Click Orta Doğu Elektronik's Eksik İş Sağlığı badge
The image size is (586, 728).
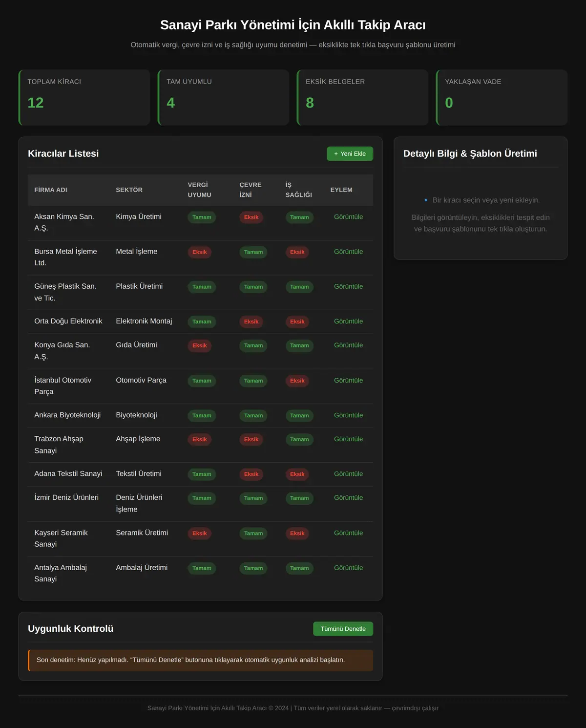click(x=297, y=321)
